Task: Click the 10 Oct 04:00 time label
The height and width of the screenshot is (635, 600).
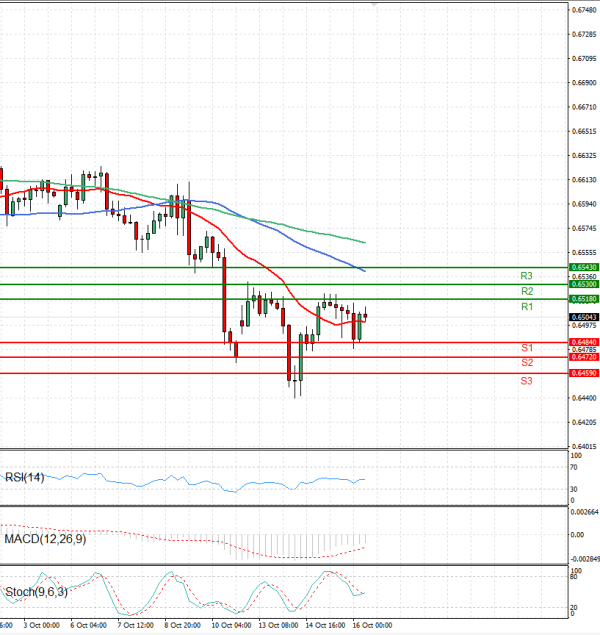Action: (231, 625)
